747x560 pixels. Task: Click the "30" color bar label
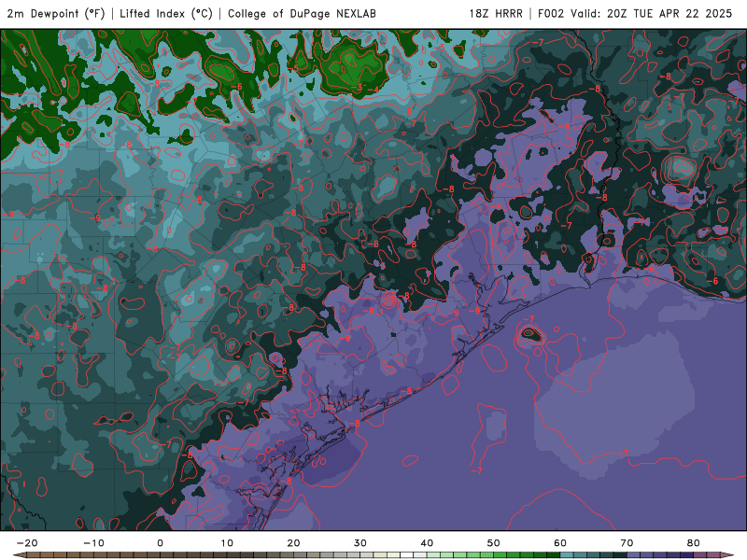click(x=360, y=543)
